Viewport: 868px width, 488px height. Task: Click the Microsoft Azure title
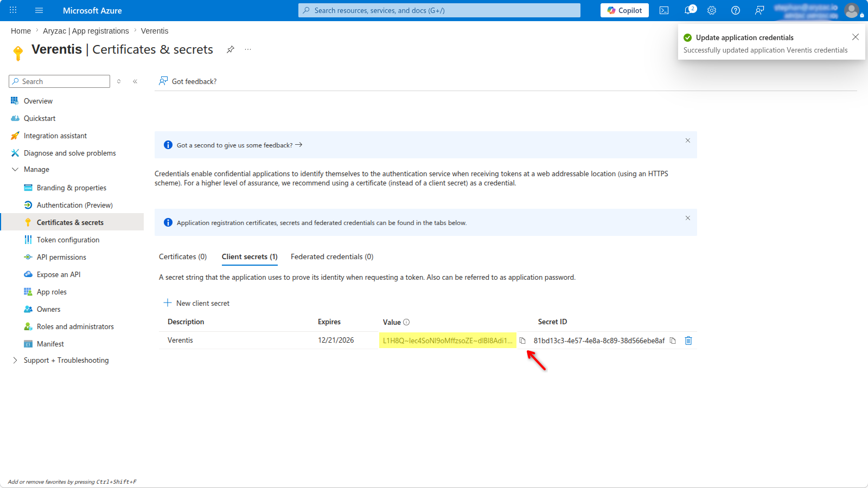pyautogui.click(x=92, y=10)
